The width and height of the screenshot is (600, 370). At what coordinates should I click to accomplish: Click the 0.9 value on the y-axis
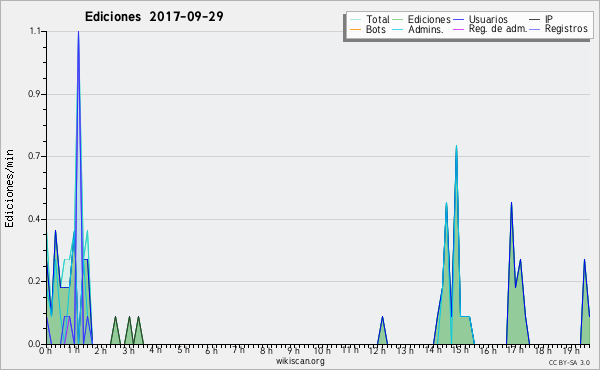(x=34, y=94)
